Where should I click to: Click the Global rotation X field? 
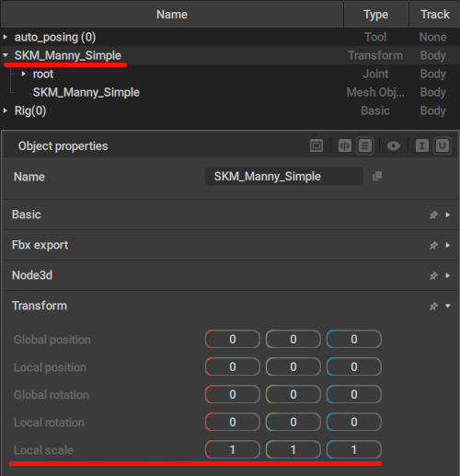pyautogui.click(x=233, y=394)
